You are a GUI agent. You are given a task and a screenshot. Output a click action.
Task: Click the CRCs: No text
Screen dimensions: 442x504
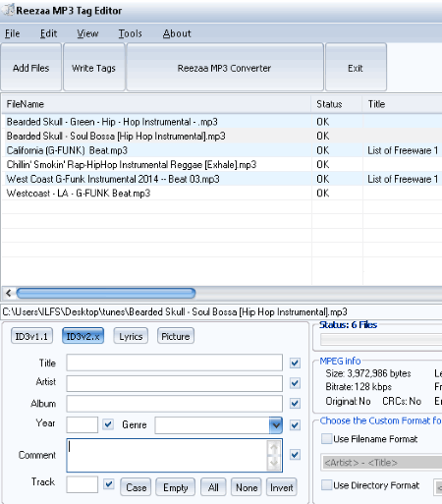(x=402, y=401)
